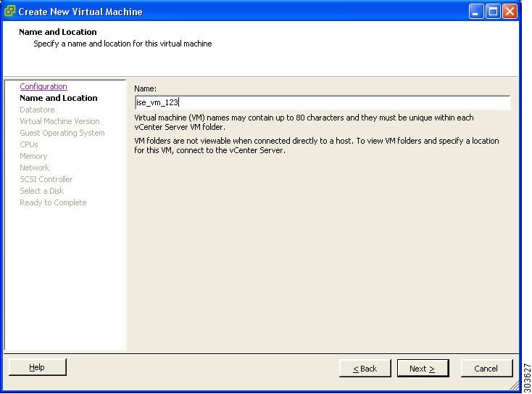Choose Guest Operating System step
The width and height of the screenshot is (532, 394).
62,133
